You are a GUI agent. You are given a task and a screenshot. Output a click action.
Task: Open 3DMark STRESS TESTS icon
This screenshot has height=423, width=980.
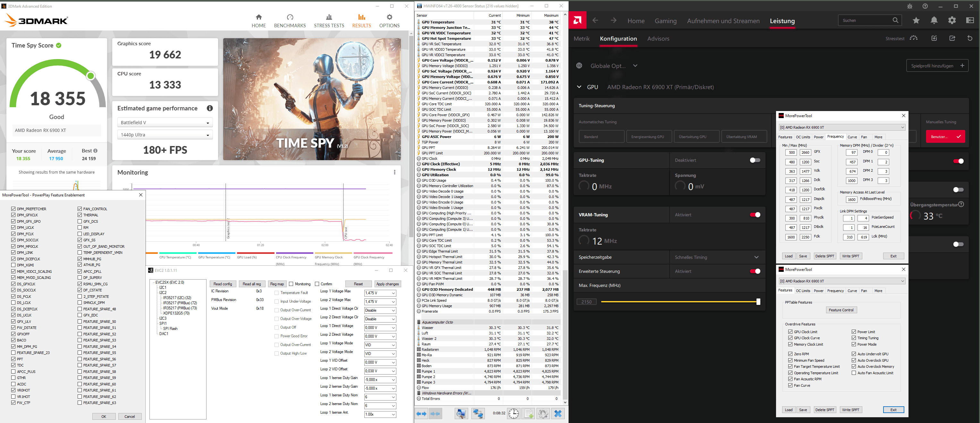329,17
